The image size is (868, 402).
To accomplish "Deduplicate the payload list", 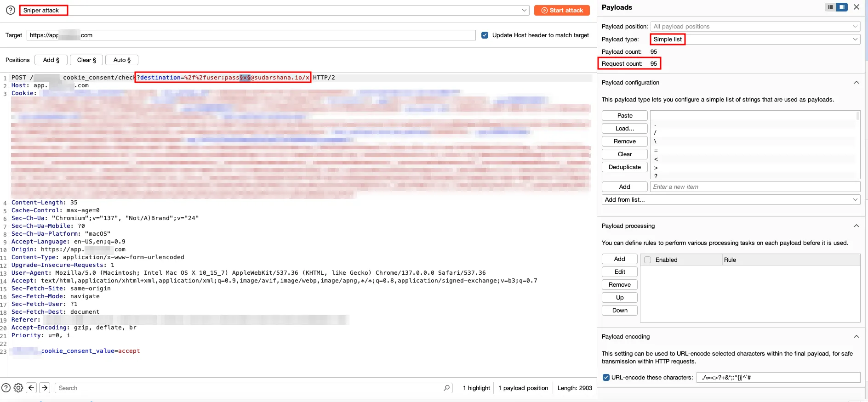I will click(x=625, y=167).
